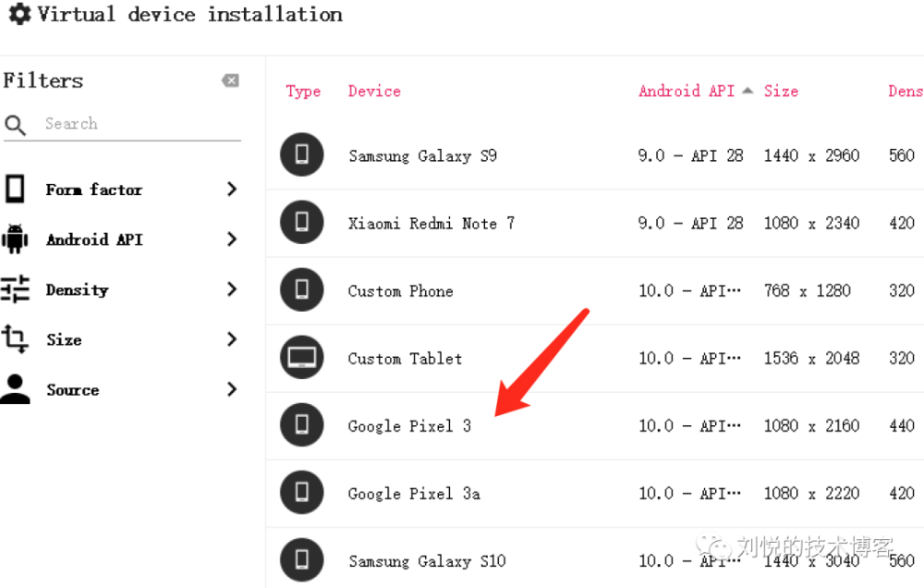Click the gear icon beside Virtual device installation
This screenshot has height=588, width=924.
pyautogui.click(x=19, y=14)
